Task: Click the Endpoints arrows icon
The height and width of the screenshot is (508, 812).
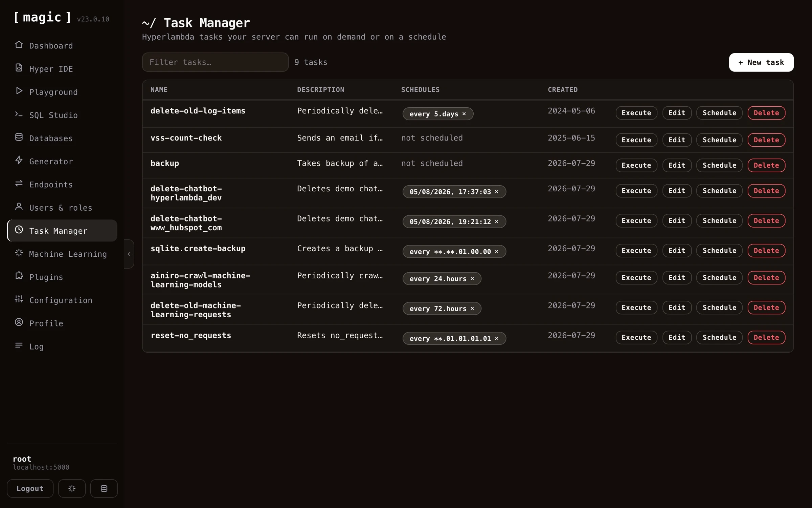Action: click(19, 184)
